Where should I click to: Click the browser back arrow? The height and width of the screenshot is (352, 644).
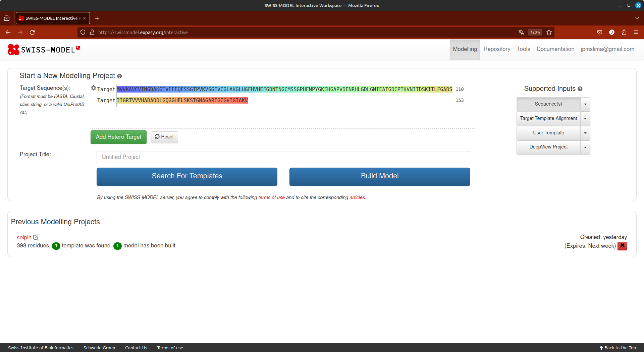8,32
